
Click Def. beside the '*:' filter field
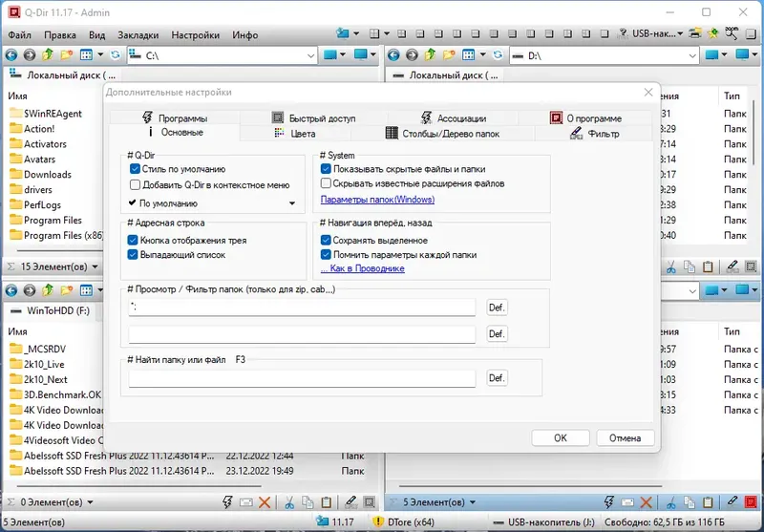point(497,308)
